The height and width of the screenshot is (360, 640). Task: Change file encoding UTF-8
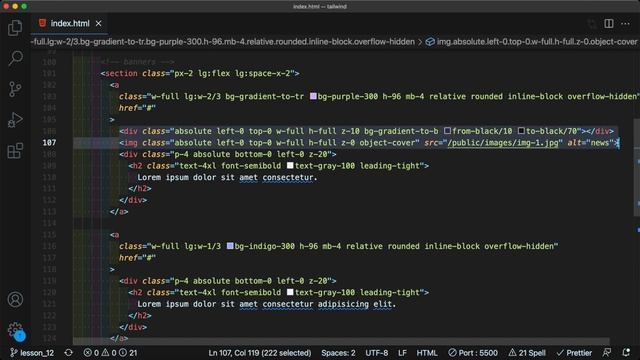point(376,353)
